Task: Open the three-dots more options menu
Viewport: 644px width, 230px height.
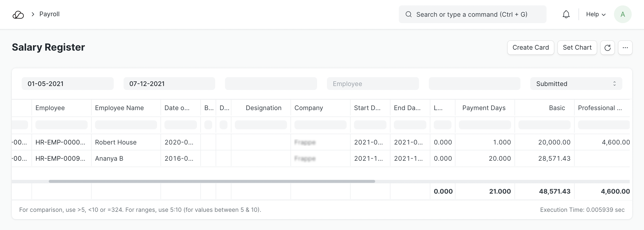Action: 625,48
